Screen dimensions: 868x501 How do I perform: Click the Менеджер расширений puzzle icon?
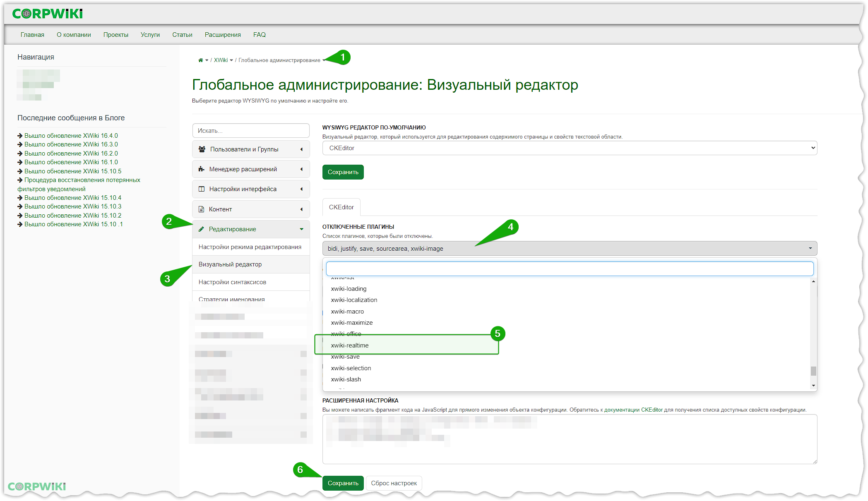click(x=202, y=169)
